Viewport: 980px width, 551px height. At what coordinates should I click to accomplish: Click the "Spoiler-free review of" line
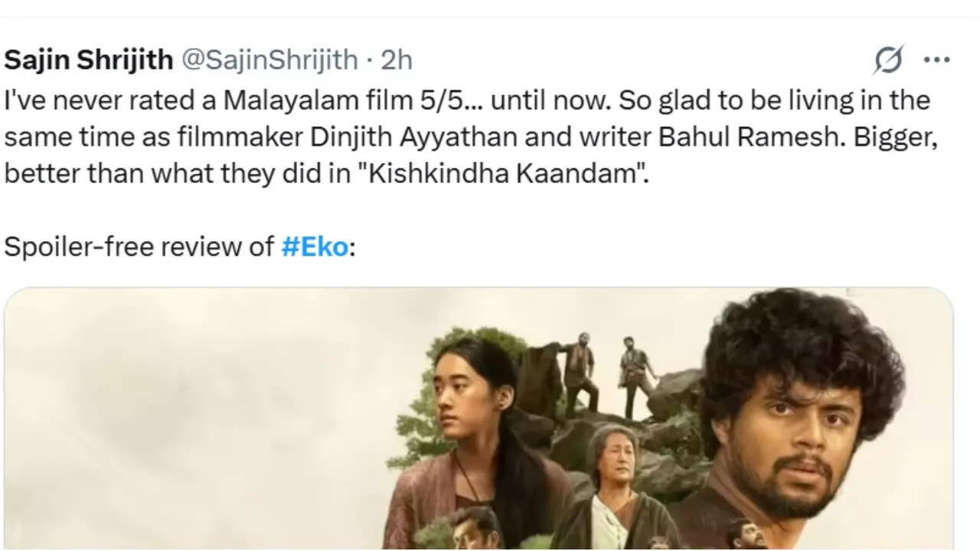tap(138, 246)
